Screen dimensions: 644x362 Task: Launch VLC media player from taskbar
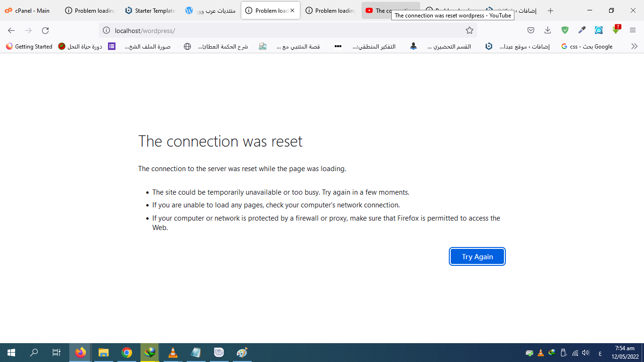pyautogui.click(x=173, y=352)
